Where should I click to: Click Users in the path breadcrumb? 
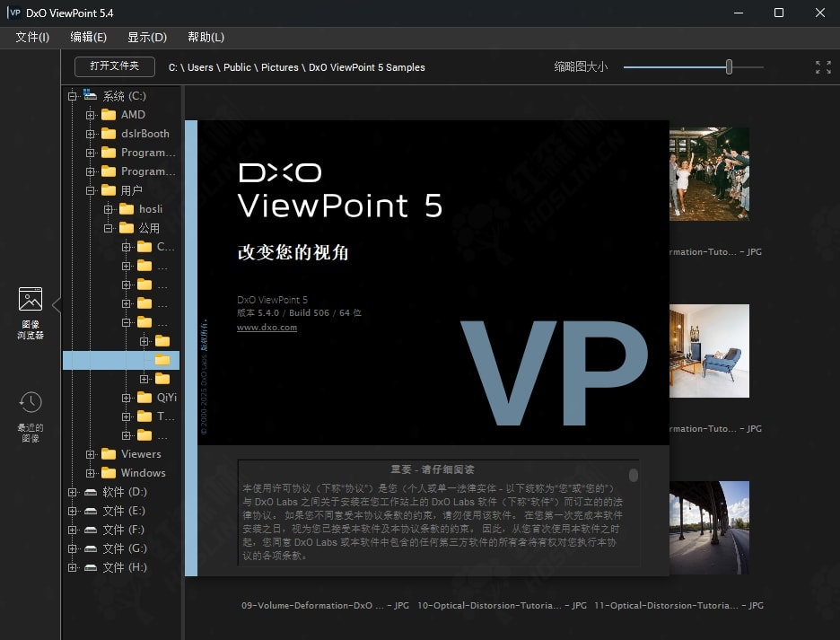point(200,67)
